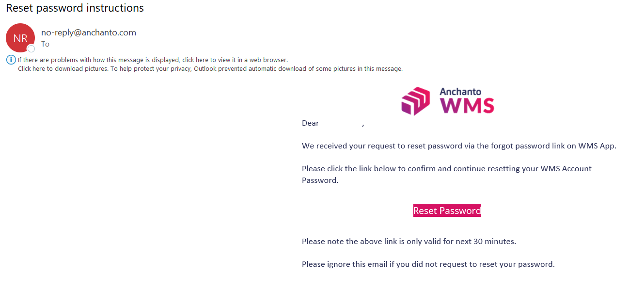Screen dimensions: 644x294
Task: Click the Dear greeting word
Action: 310,123
